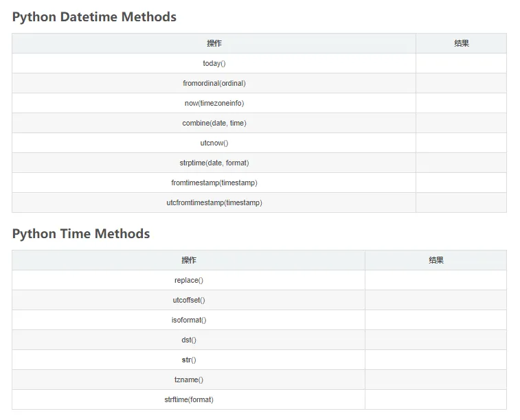
Task: Click the 操作 header in Time table
Action: pos(189,260)
